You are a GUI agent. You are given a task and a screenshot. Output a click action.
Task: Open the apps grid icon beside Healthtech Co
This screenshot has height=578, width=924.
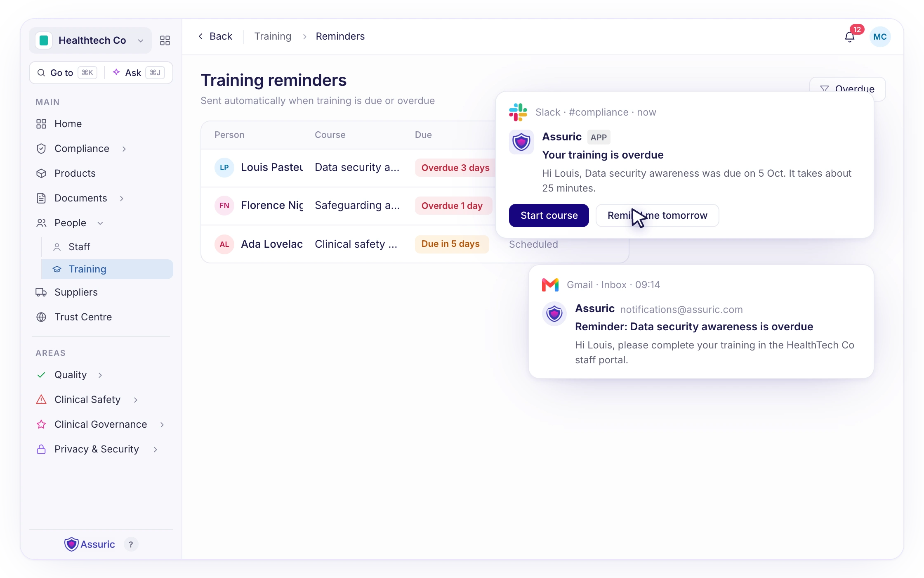coord(165,40)
